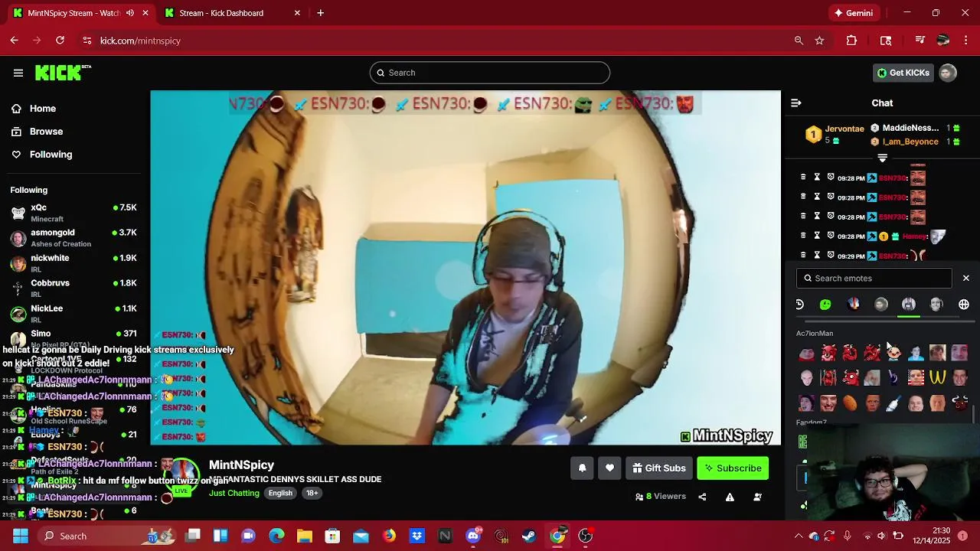Open a new browser tab
This screenshot has height=551, width=980.
coord(321,13)
